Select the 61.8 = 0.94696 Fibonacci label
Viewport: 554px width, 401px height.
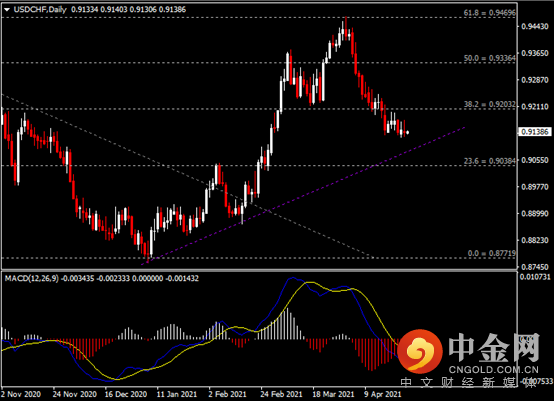489,13
